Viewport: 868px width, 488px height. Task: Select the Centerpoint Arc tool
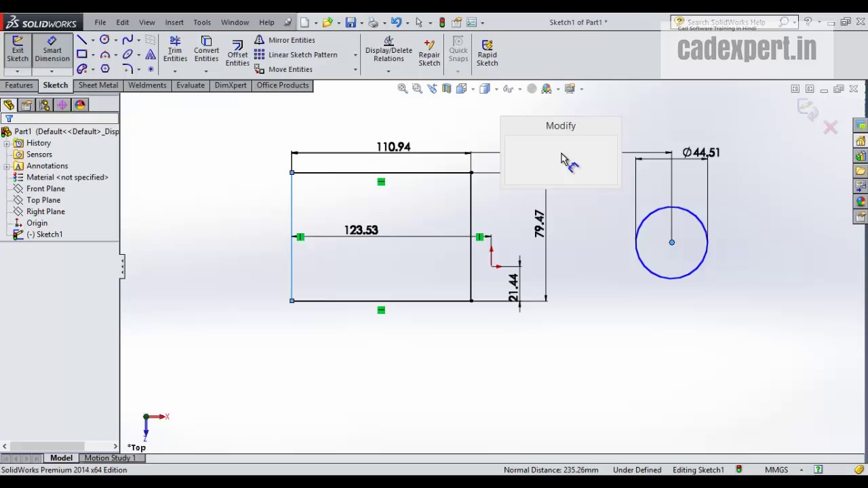[x=104, y=54]
